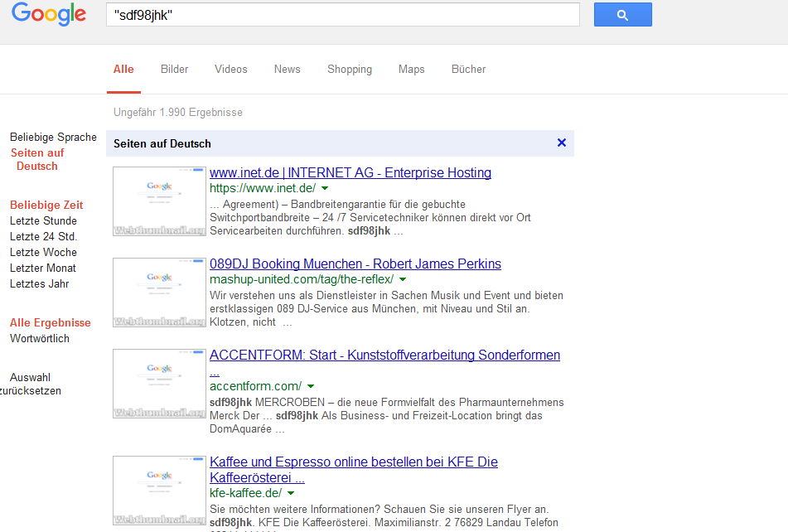
Task: Click the accentform.com/ green URL
Action: coord(255,386)
